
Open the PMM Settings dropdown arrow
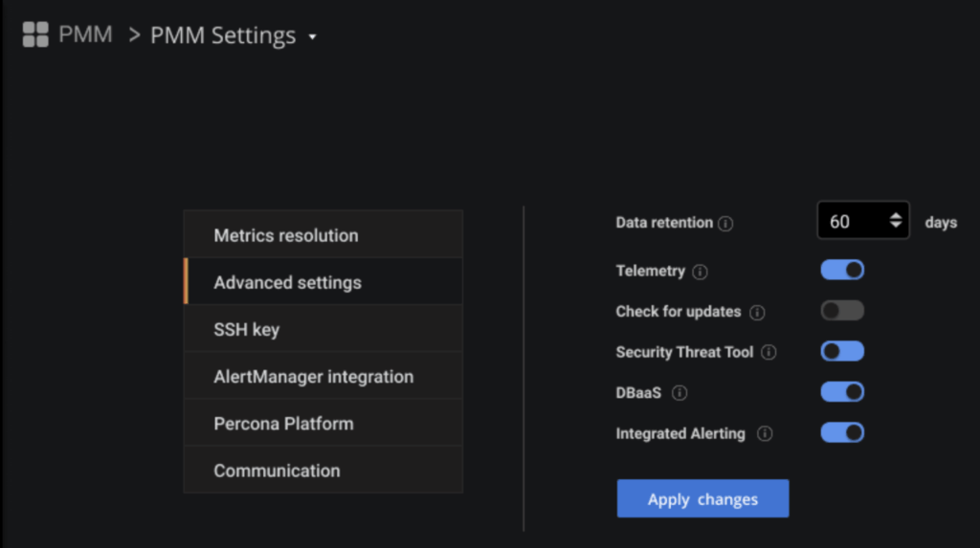click(x=313, y=37)
